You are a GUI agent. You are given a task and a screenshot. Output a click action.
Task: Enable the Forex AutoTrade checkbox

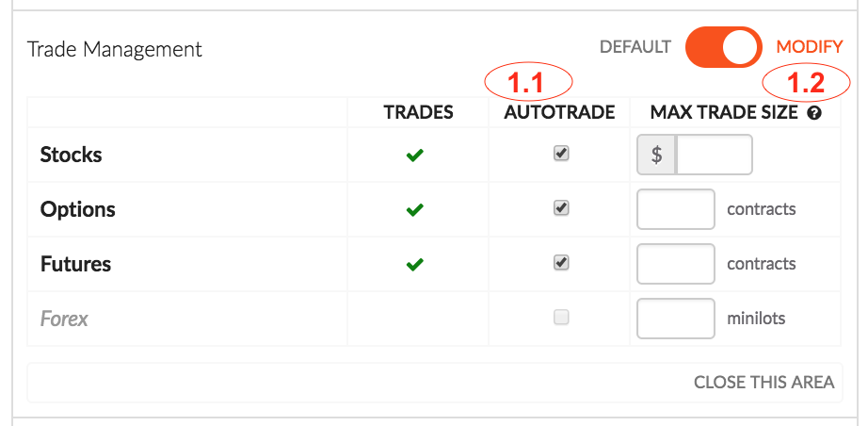click(561, 317)
